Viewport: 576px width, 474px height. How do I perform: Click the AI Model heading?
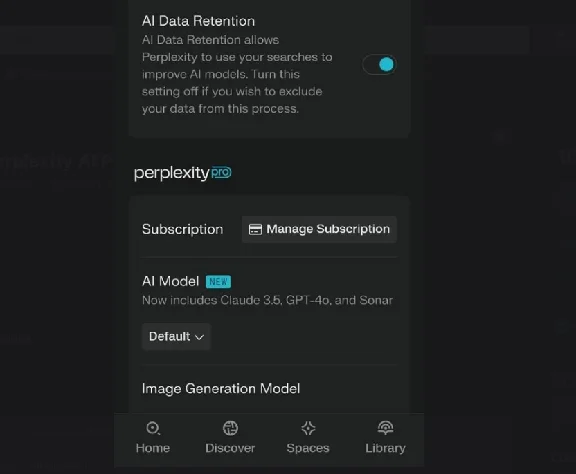[170, 281]
